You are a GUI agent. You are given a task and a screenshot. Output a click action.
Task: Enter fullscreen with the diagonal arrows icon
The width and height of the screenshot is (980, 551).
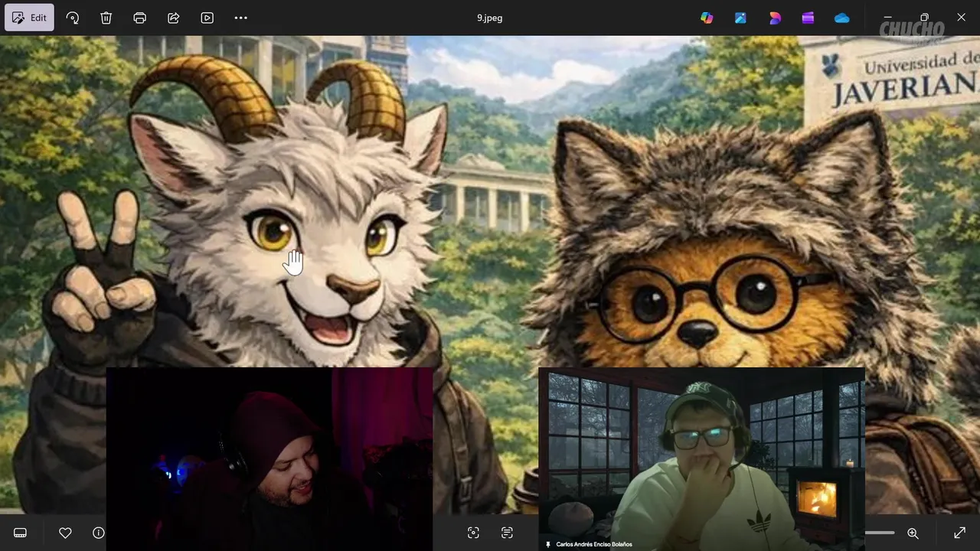tap(959, 533)
